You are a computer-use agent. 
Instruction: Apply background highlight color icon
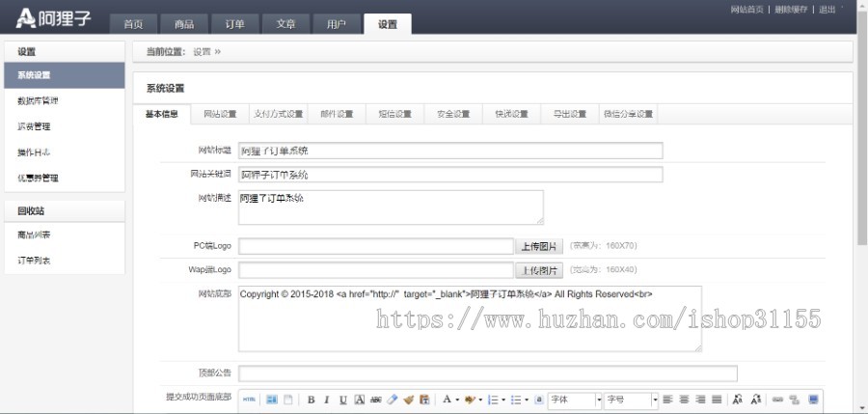[471, 400]
